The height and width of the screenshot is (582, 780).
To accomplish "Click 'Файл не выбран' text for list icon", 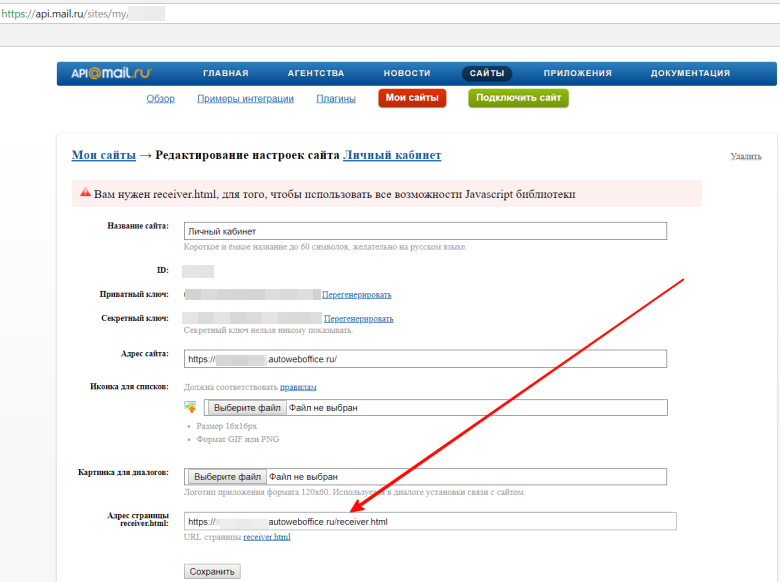I will coord(323,408).
